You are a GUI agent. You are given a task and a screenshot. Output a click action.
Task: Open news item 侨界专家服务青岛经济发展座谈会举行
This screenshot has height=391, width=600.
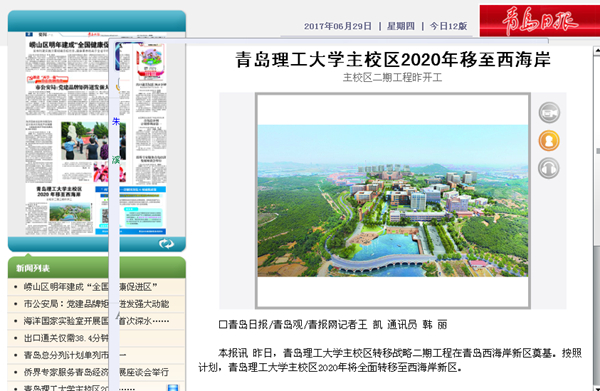coord(96,372)
